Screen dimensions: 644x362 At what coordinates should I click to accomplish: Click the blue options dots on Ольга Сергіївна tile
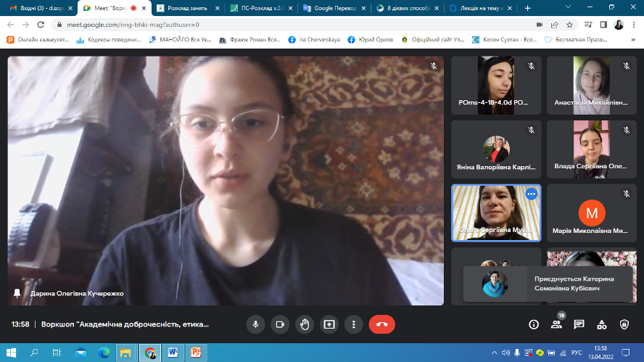click(x=532, y=194)
